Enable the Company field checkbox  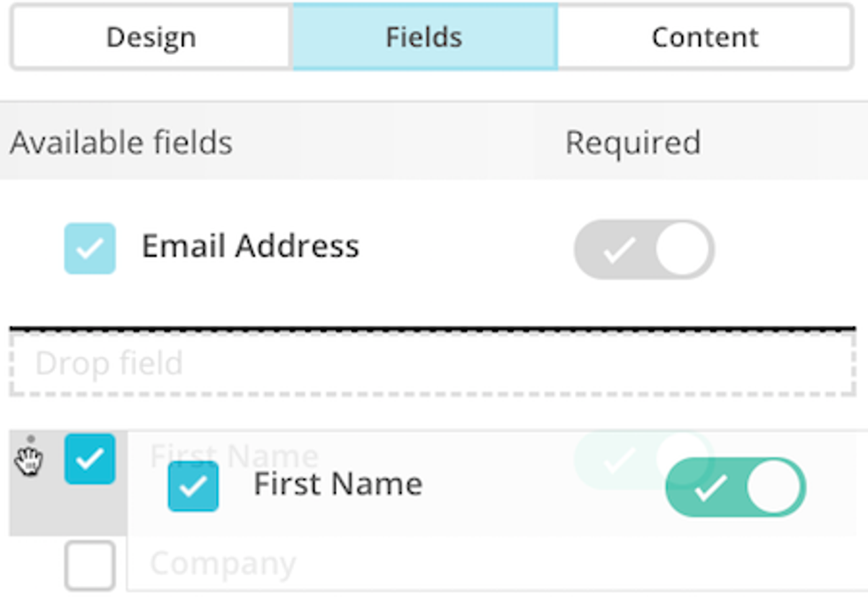click(89, 565)
